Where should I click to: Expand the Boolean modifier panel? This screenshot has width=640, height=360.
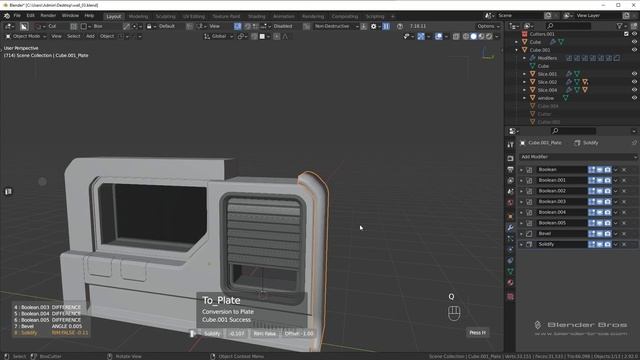click(521, 170)
